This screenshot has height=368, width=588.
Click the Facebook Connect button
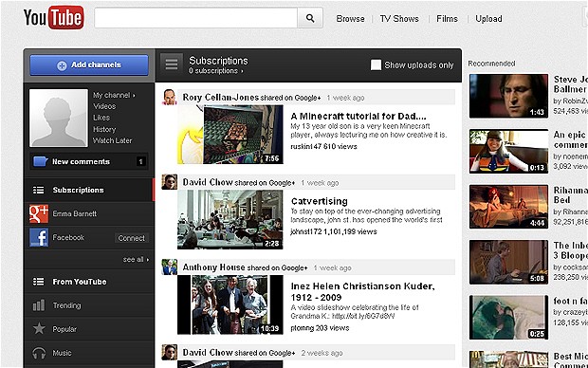click(x=131, y=238)
